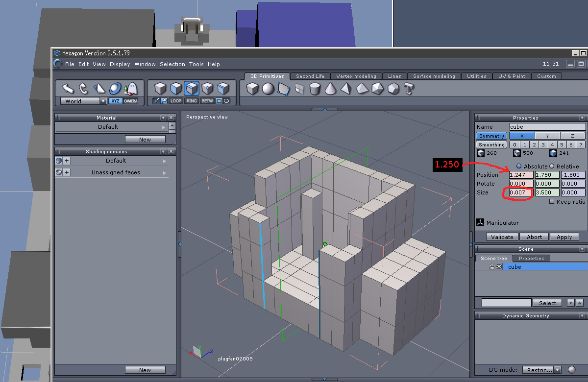Switch to the Vertex modeling tab

point(356,76)
